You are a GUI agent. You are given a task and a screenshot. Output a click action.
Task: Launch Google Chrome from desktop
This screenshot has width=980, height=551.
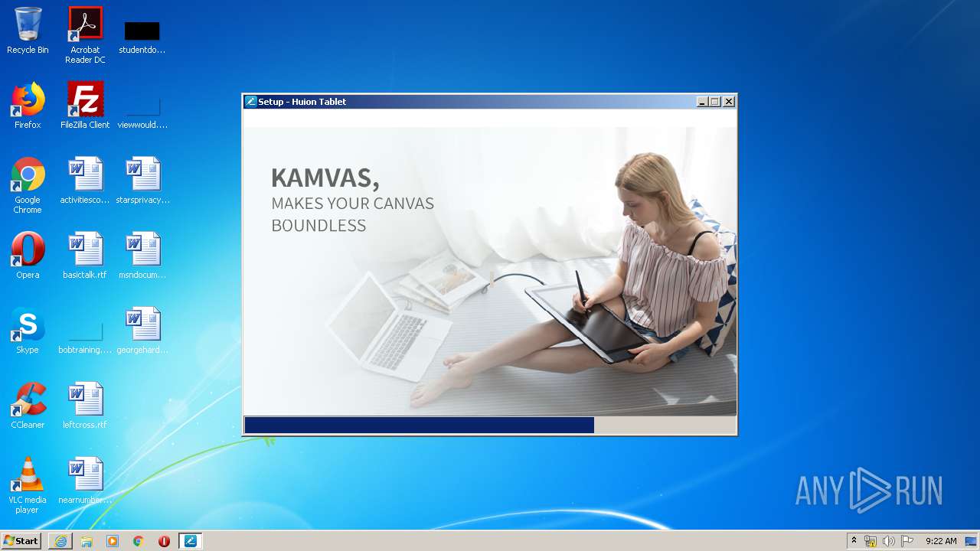tap(28, 185)
